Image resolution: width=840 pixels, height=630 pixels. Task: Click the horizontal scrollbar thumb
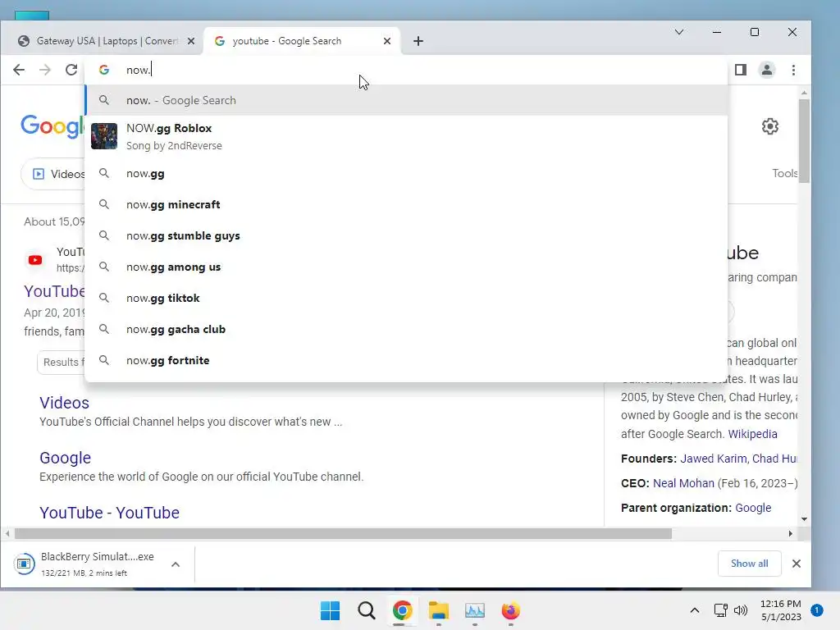click(x=343, y=533)
